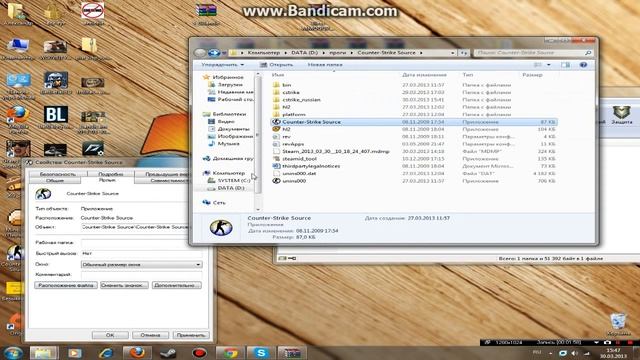Expand the Окно combo box in properties
The image size is (640, 360).
(x=141, y=264)
